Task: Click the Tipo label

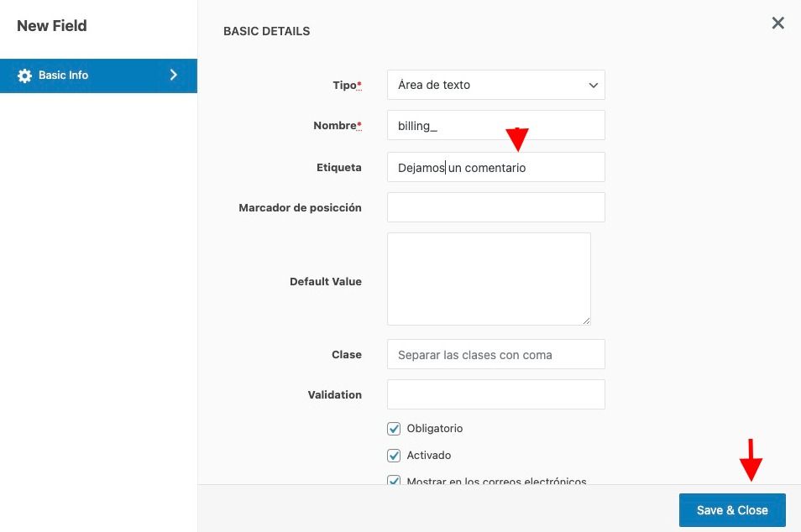Action: pyautogui.click(x=348, y=86)
